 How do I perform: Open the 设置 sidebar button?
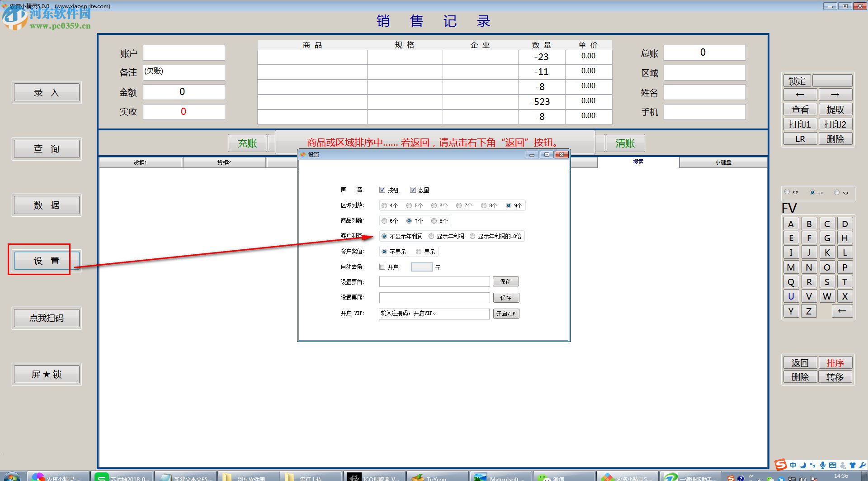(47, 261)
